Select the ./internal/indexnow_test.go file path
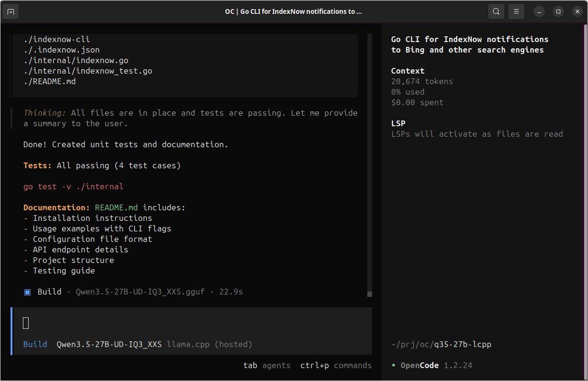Viewport: 588px width, 381px height. point(87,70)
